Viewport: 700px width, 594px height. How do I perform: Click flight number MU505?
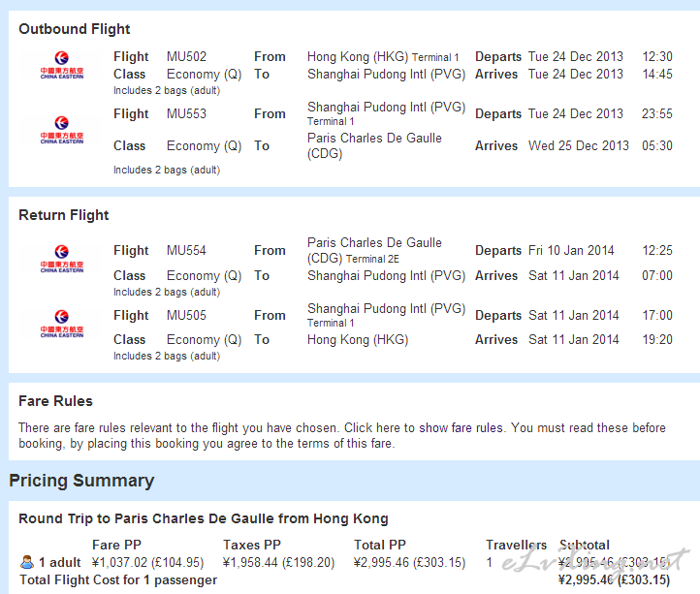[x=186, y=315]
